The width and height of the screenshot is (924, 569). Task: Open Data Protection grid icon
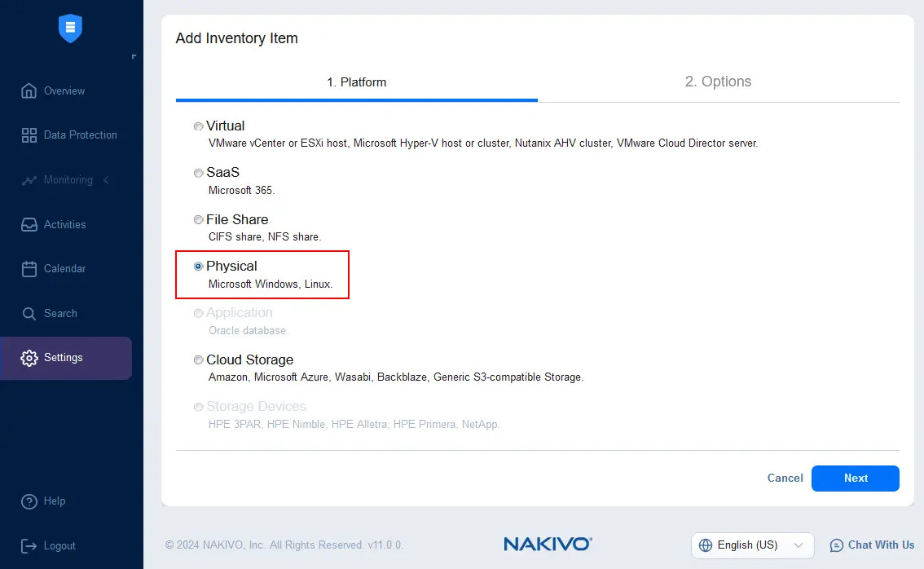(x=29, y=135)
